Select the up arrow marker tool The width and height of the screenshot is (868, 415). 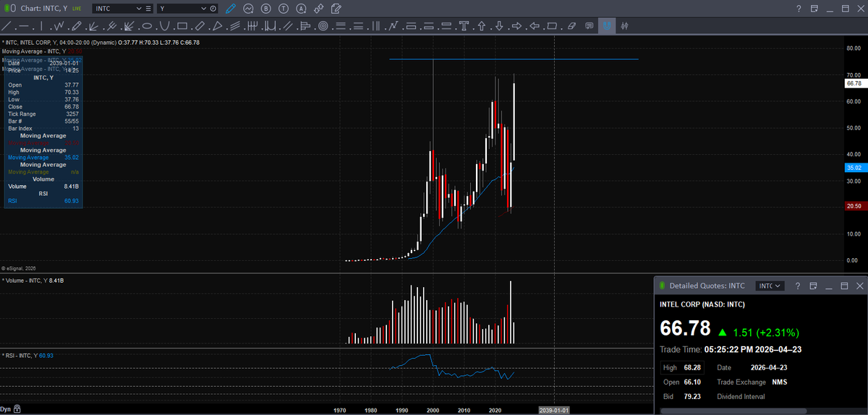(x=482, y=26)
